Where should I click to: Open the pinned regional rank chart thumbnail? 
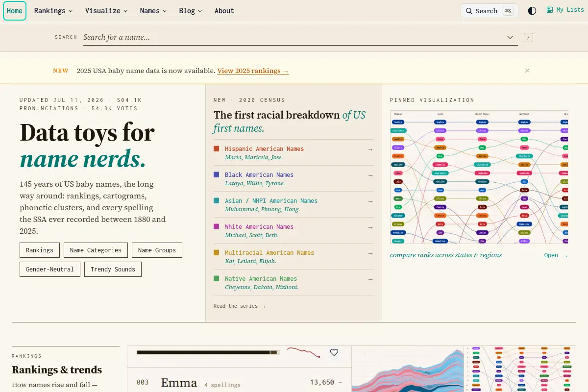click(x=479, y=177)
